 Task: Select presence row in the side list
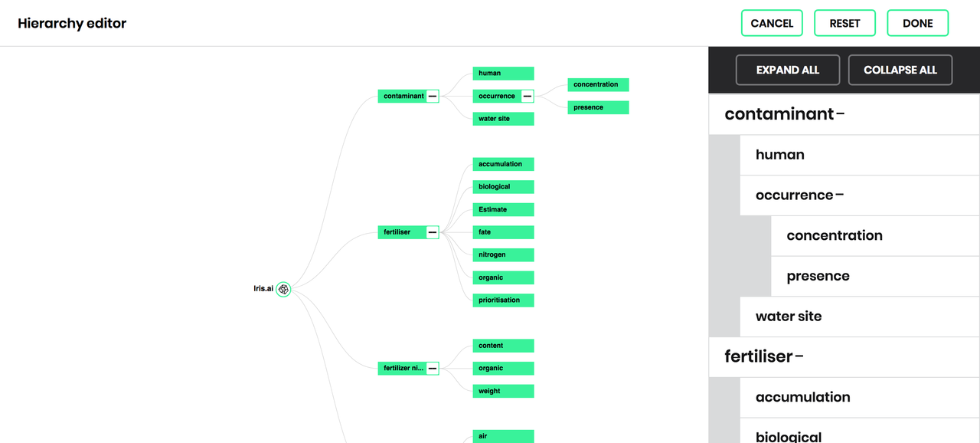coord(875,277)
